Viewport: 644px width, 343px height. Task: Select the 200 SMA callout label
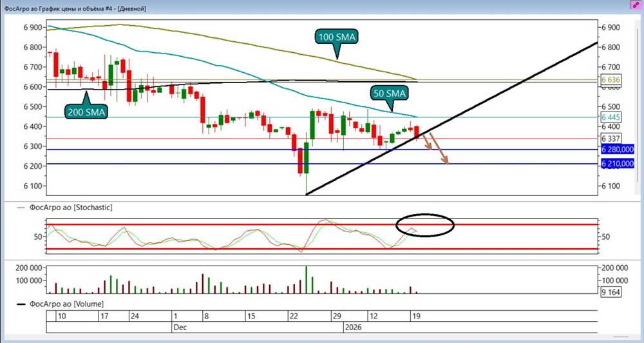(87, 112)
